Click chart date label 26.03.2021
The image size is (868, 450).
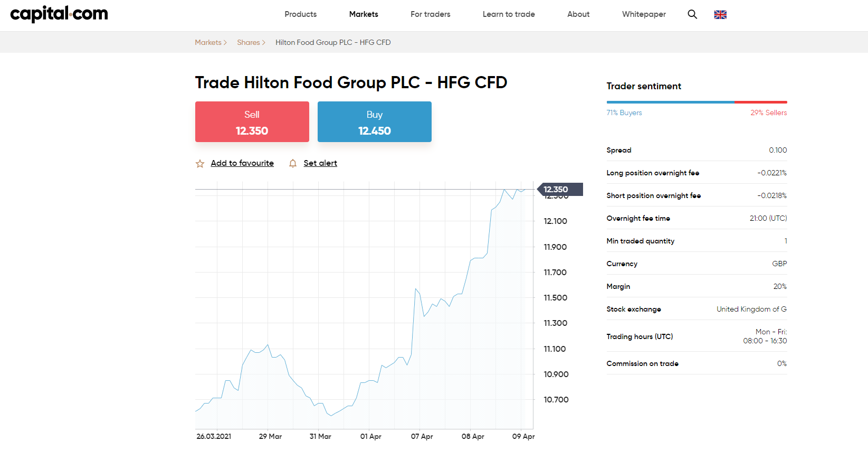[214, 436]
